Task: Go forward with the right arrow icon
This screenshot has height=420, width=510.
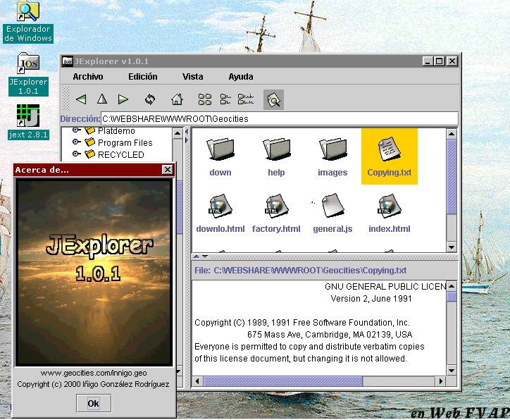Action: coord(123,99)
